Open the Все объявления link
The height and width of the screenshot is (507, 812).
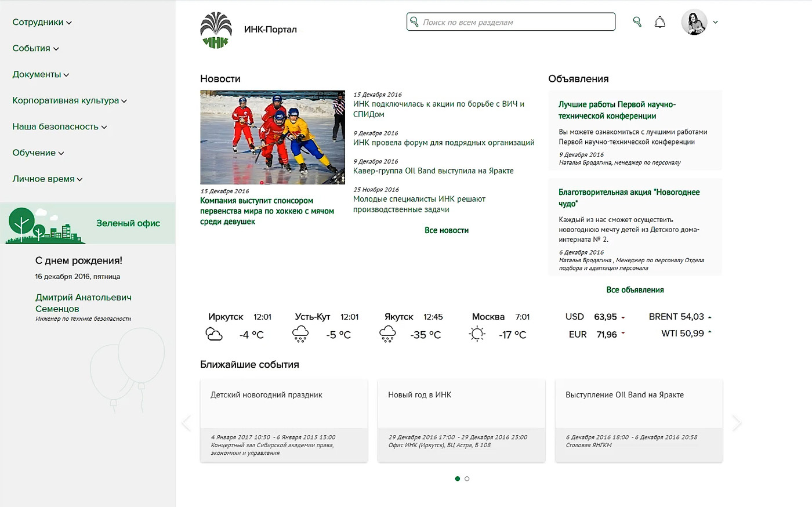coord(635,289)
